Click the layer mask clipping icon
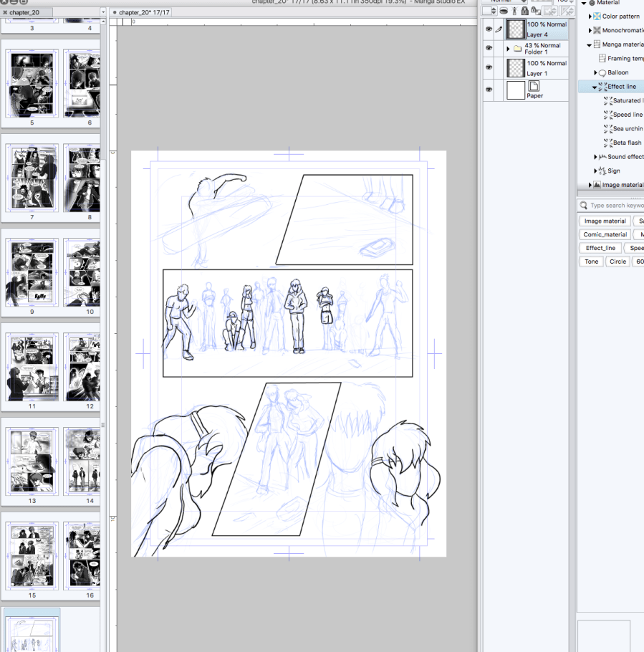 (503, 11)
